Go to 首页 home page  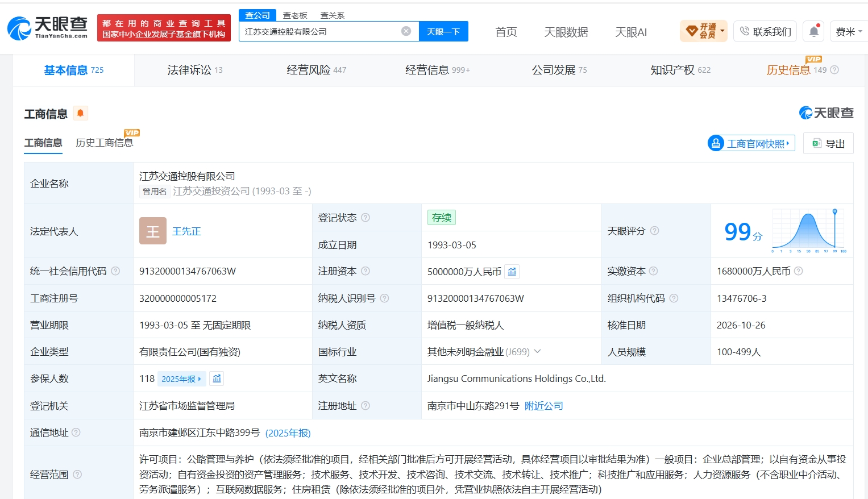506,32
